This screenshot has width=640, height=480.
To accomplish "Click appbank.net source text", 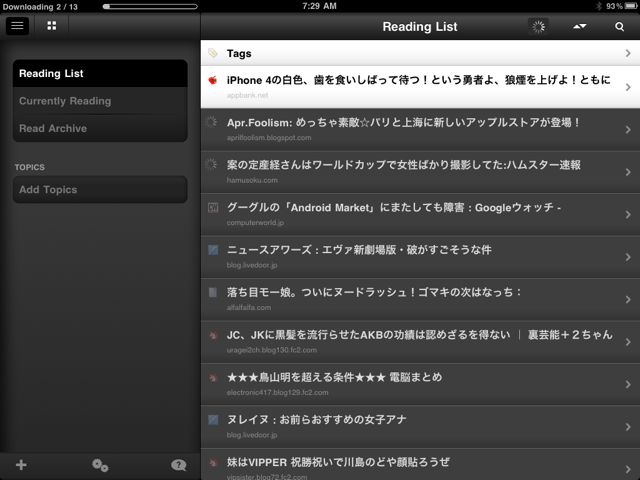I will (247, 95).
